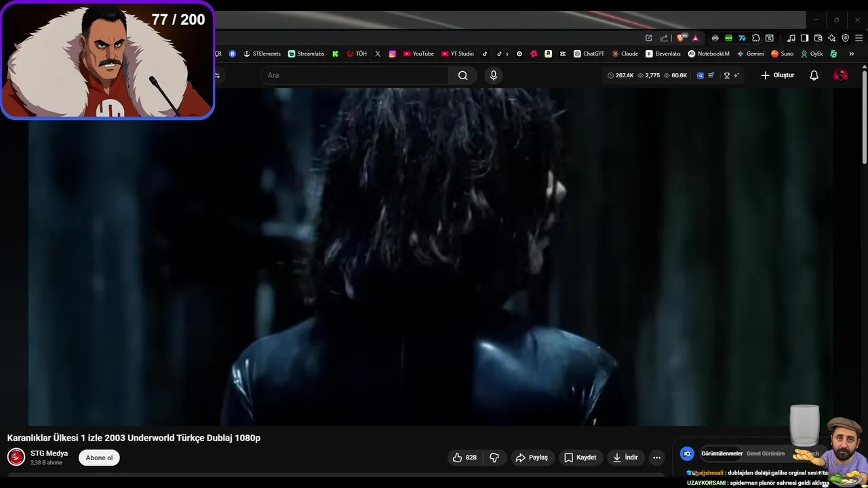Click the Underworld video player area

coord(431,256)
